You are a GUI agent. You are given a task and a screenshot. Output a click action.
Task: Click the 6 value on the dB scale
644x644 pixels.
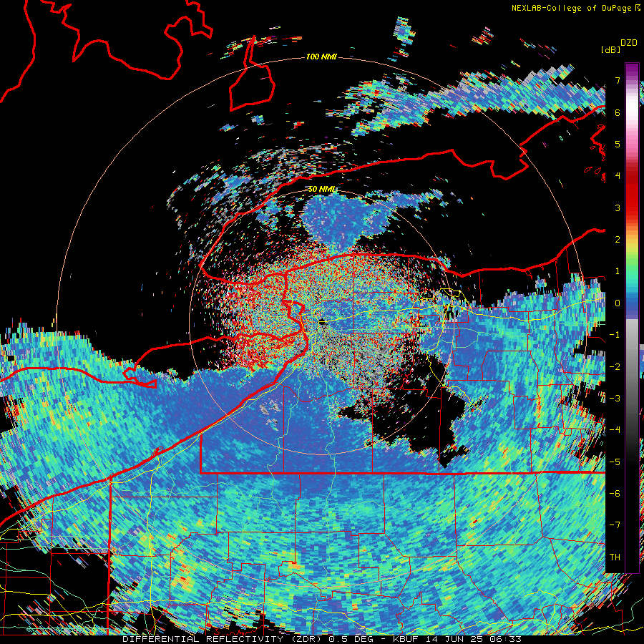(618, 112)
